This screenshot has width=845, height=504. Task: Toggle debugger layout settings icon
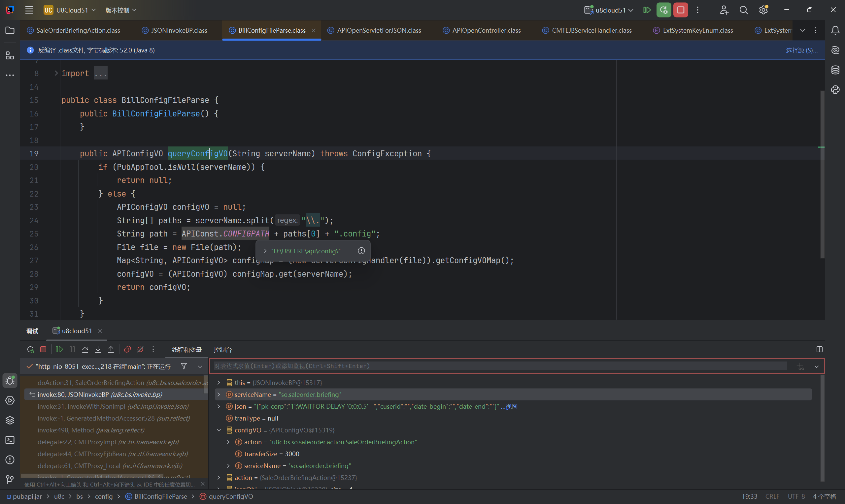coord(819,350)
